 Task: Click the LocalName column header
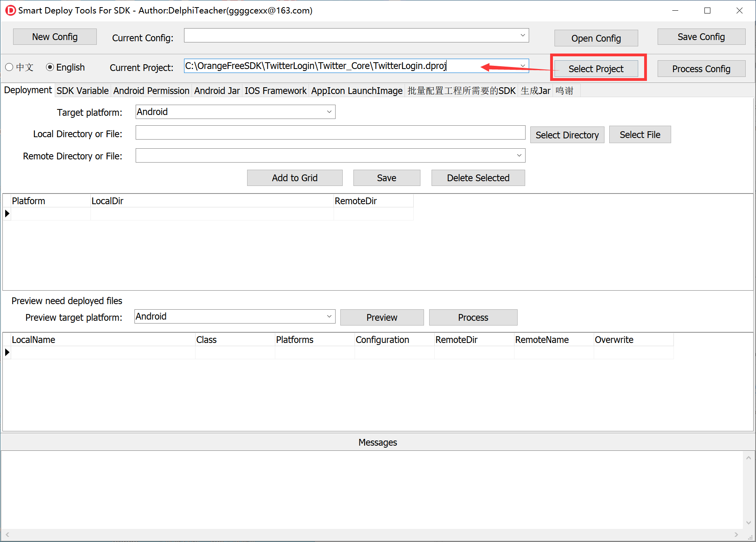coord(103,340)
